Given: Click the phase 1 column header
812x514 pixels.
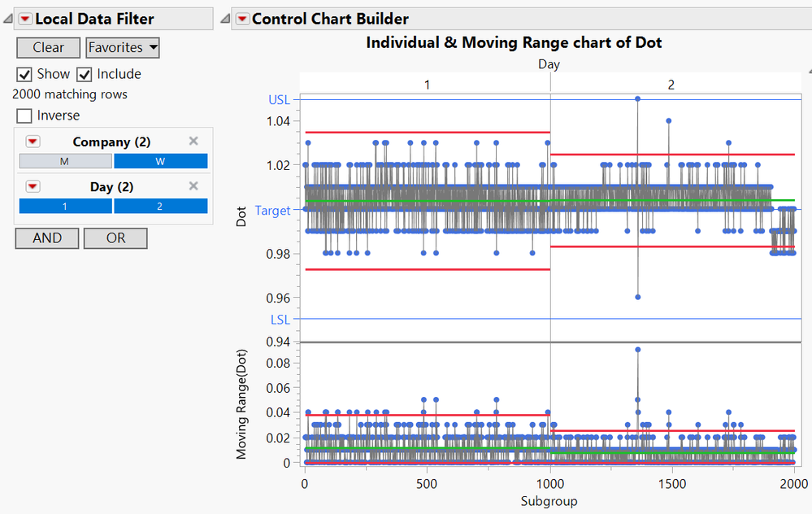Looking at the screenshot, I should point(427,85).
